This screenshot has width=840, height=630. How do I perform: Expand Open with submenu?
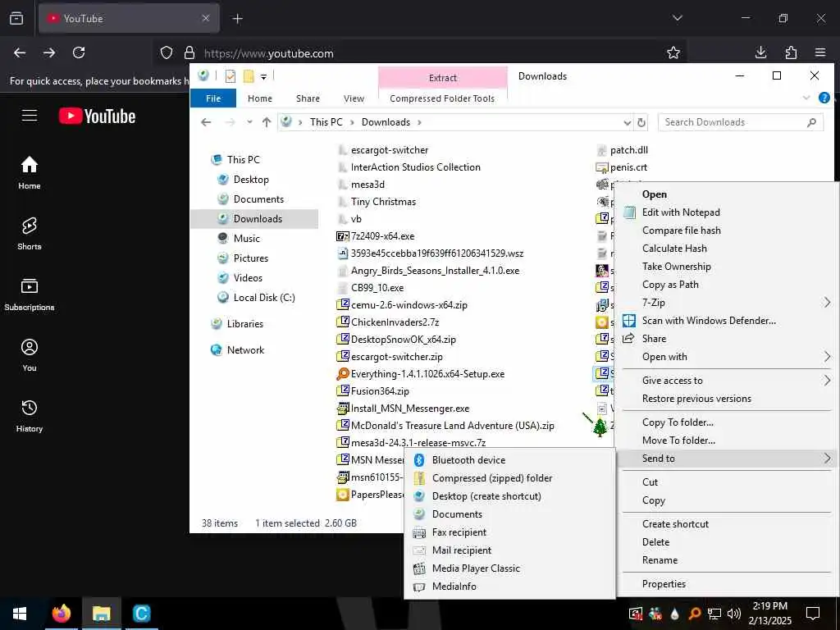pyautogui.click(x=727, y=356)
